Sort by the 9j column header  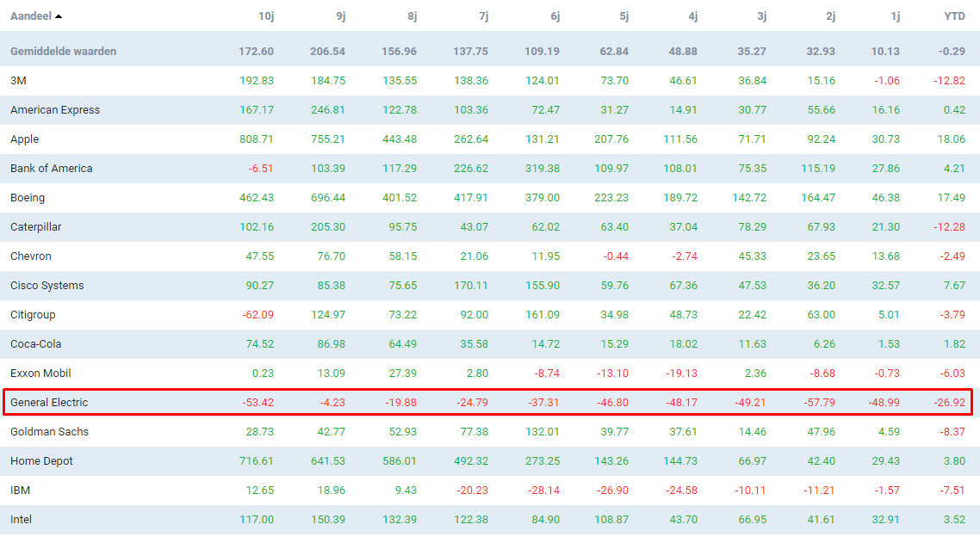[x=341, y=16]
